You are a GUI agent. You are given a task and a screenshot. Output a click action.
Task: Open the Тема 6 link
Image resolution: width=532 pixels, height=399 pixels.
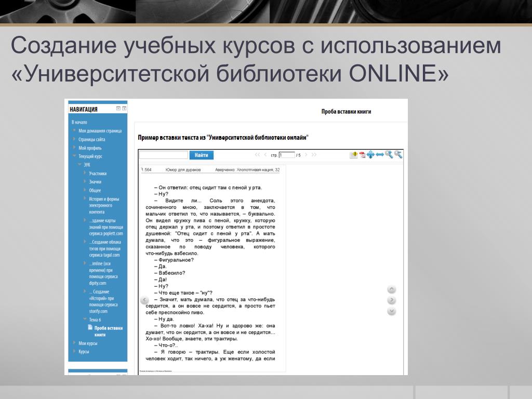pos(95,320)
